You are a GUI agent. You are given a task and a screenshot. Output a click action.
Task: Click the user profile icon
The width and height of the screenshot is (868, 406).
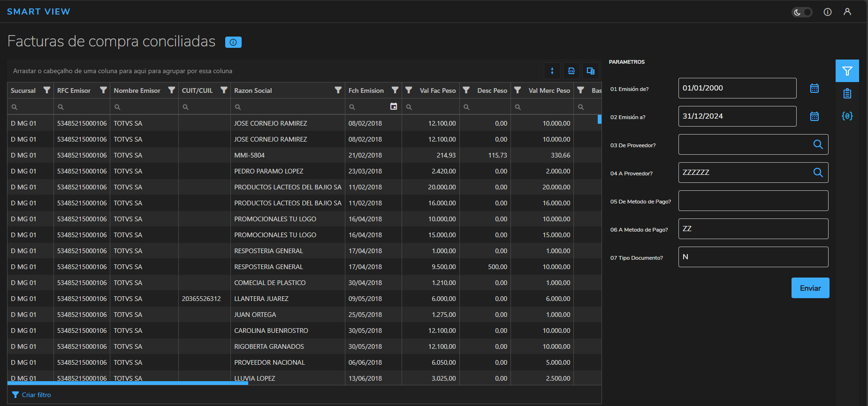[x=847, y=12]
